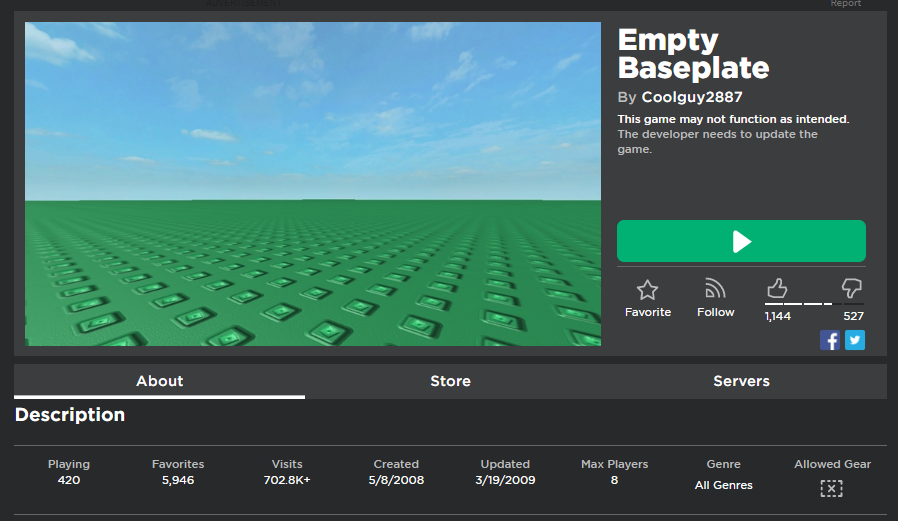The image size is (898, 521).
Task: Click the Empty Baseplate title
Action: point(693,54)
